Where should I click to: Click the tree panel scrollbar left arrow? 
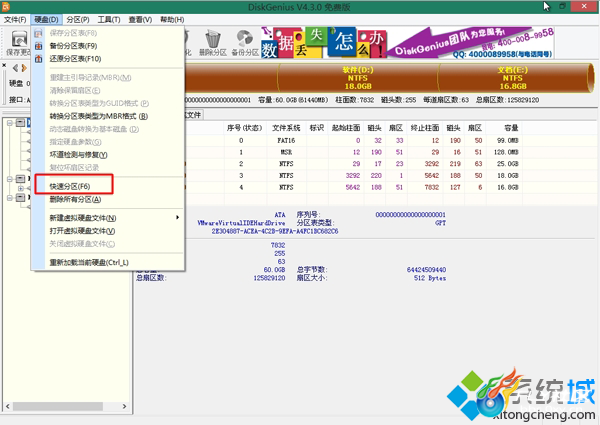coord(7,406)
